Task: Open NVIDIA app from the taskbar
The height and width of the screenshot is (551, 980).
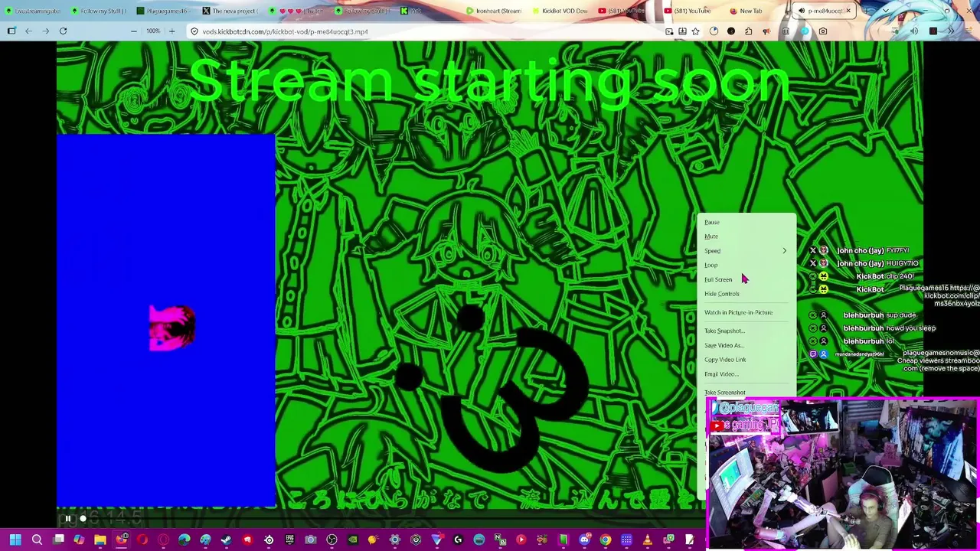Action: point(353,540)
